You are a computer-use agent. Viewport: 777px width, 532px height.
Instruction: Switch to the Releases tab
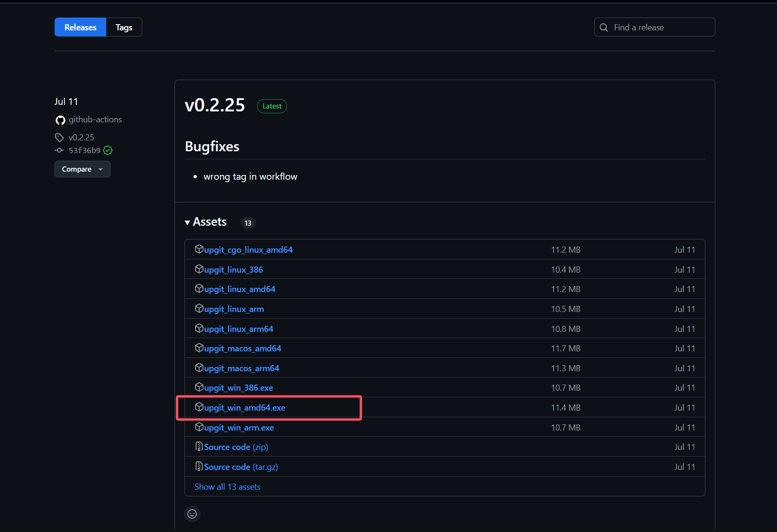[x=80, y=27]
